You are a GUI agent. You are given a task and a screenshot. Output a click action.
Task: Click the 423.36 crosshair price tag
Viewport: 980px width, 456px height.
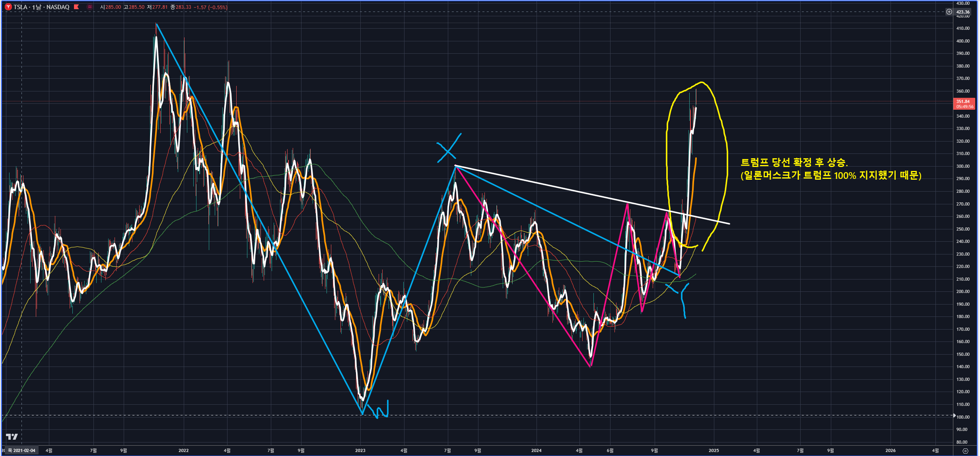pyautogui.click(x=963, y=12)
